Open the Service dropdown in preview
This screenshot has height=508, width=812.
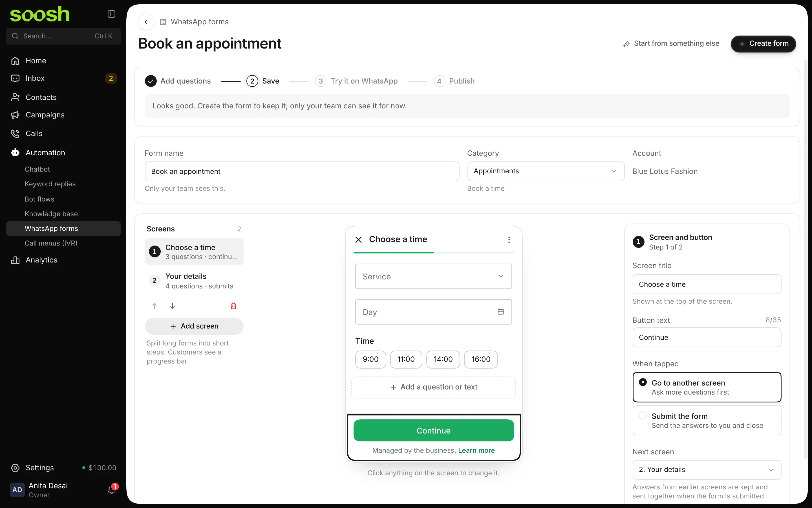click(x=433, y=276)
